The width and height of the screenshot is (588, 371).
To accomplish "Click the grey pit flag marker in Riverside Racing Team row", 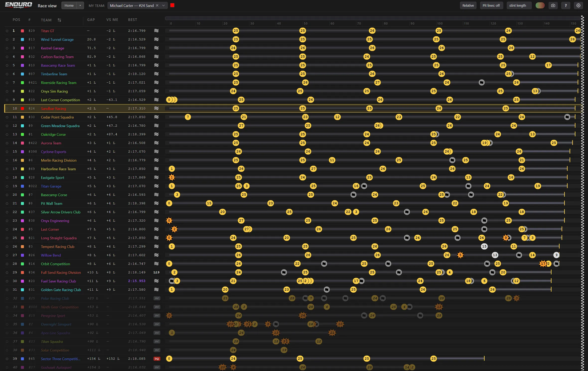I will 482,82.
